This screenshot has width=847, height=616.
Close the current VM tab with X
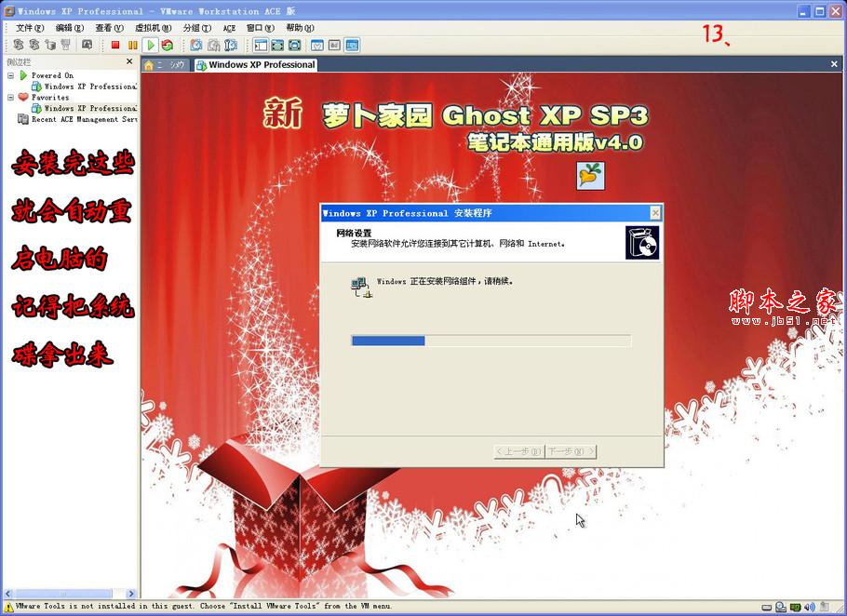coord(834,64)
